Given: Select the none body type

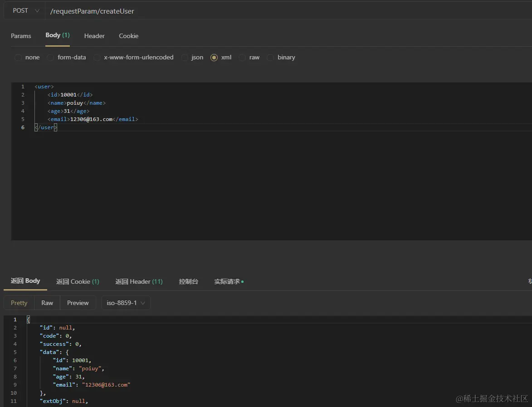Looking at the screenshot, I should pos(27,57).
